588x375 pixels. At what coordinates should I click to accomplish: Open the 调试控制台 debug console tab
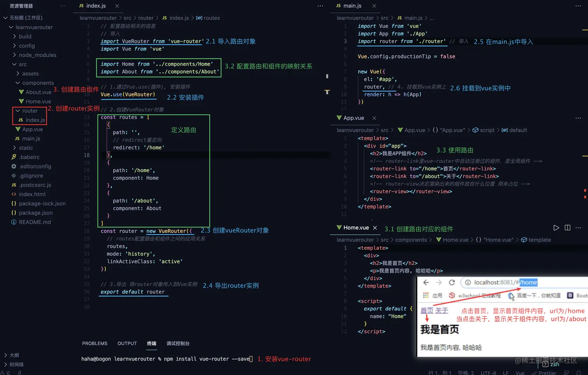click(x=178, y=343)
